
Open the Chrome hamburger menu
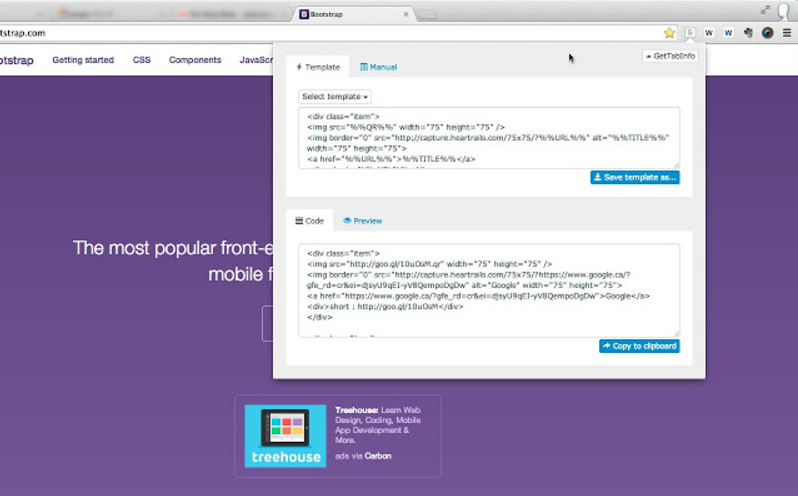pos(787,33)
